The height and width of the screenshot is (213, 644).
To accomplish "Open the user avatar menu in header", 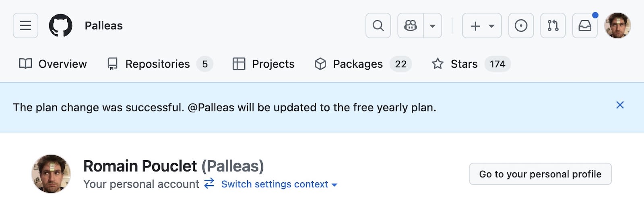I will tap(617, 26).
